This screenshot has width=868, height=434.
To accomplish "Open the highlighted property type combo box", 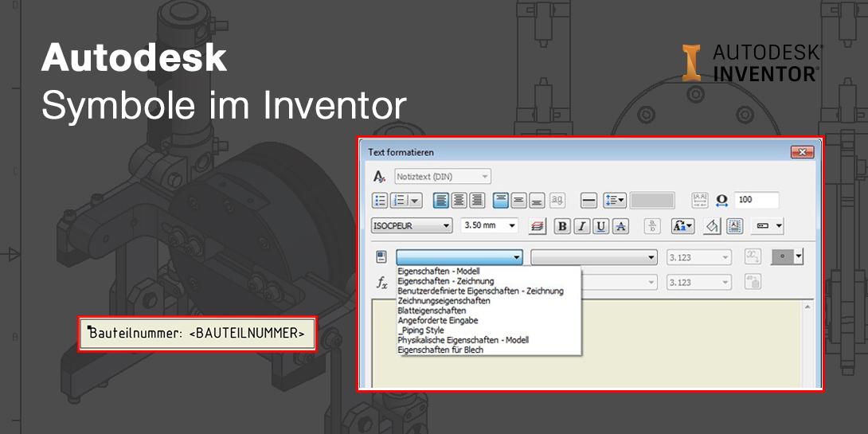I will point(459,257).
